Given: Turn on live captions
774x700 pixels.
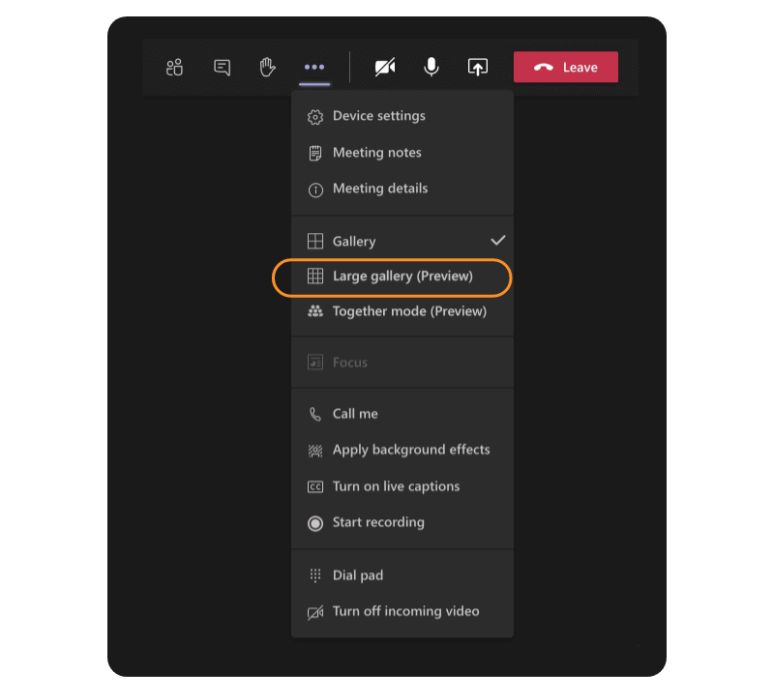Looking at the screenshot, I should pyautogui.click(x=402, y=486).
